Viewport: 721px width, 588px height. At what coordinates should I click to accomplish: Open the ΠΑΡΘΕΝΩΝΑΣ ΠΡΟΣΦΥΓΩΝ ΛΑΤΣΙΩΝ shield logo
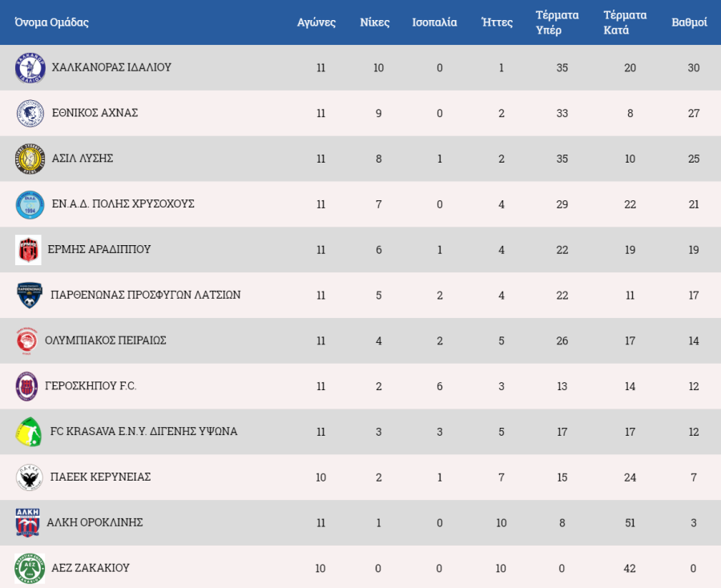click(x=30, y=295)
